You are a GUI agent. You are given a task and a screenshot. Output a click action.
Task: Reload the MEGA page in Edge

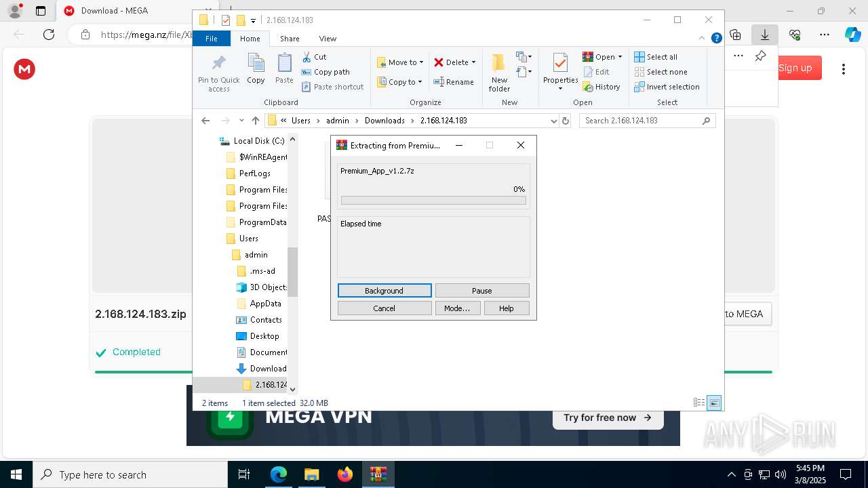[48, 35]
